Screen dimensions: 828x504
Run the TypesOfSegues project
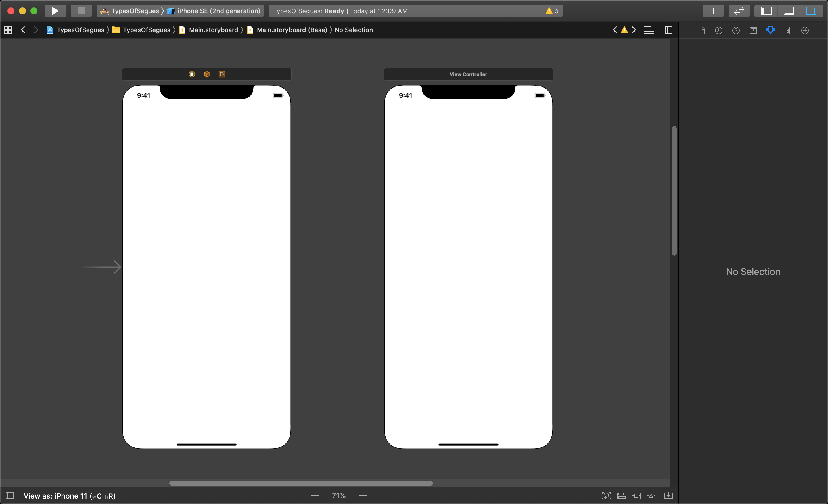pos(55,11)
